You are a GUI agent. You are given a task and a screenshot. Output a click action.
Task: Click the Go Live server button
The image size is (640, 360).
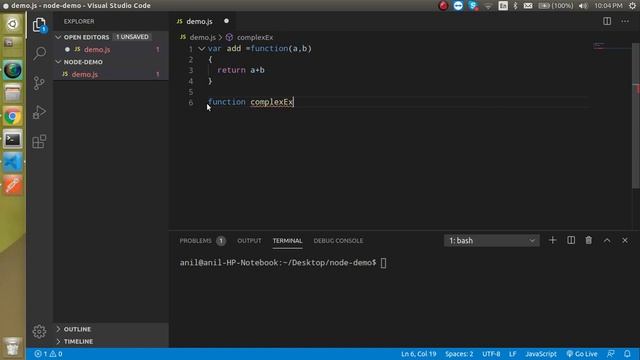tap(582, 354)
